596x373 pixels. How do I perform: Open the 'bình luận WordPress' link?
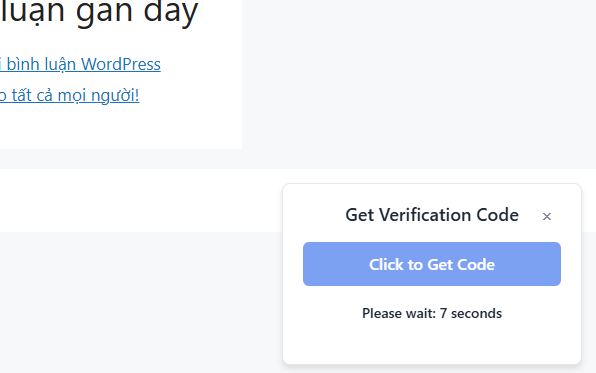click(x=80, y=64)
